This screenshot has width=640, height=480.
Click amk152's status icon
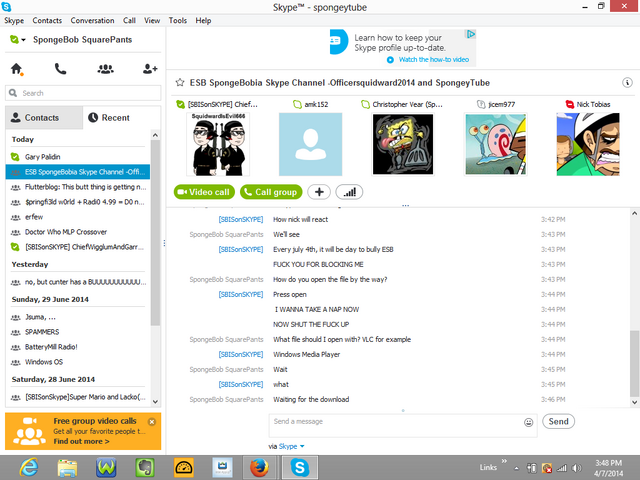click(298, 104)
